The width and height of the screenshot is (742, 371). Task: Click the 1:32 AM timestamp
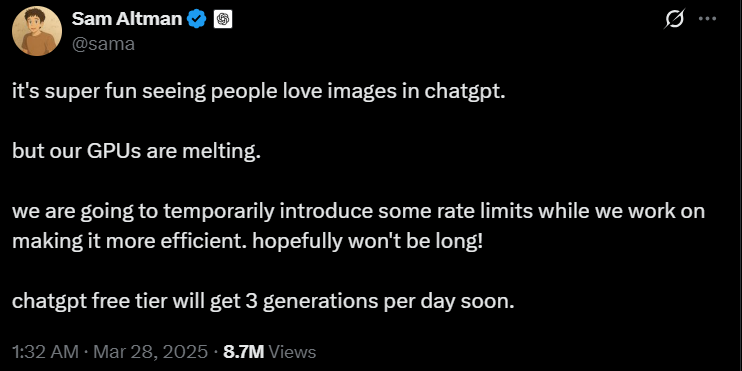click(45, 352)
